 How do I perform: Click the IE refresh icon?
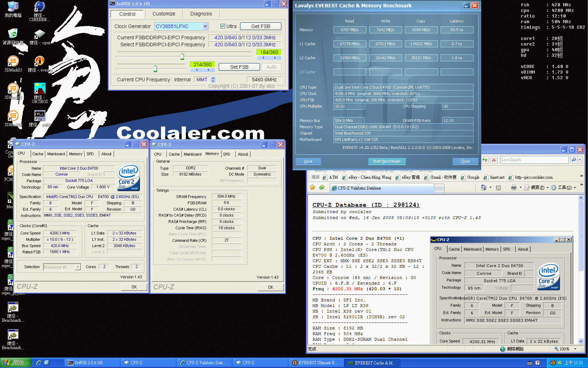coord(485,160)
